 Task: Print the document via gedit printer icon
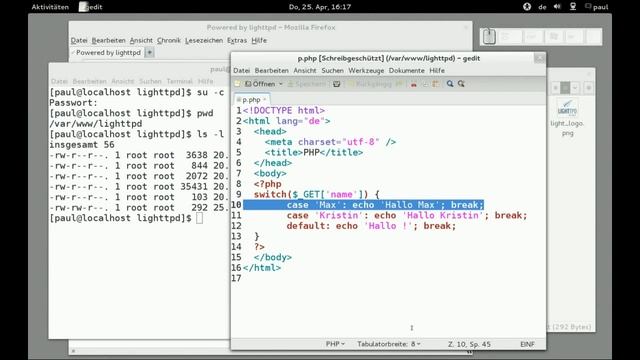point(336,84)
